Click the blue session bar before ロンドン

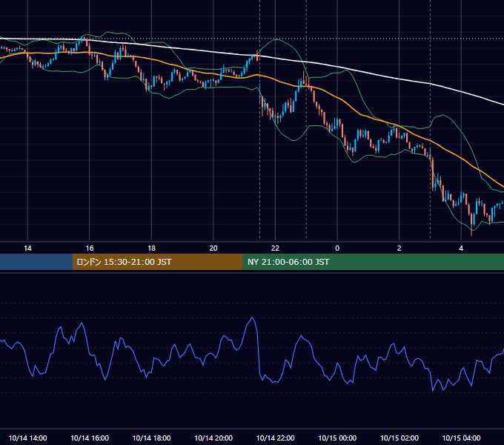tap(36, 262)
